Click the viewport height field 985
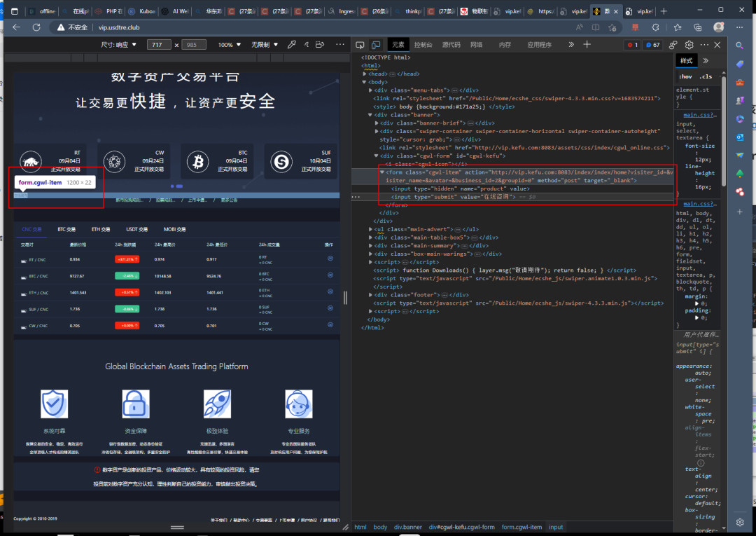This screenshot has width=756, height=536. (194, 45)
